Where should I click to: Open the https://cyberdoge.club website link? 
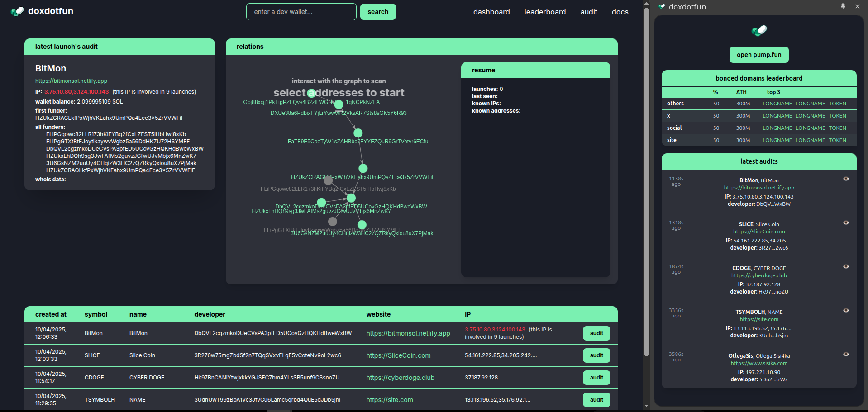click(x=400, y=377)
